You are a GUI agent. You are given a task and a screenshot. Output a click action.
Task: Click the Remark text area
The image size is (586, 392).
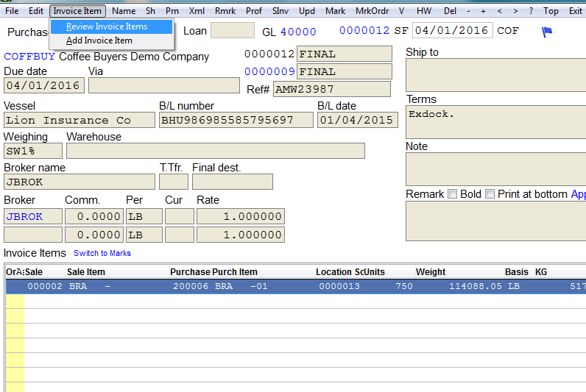496,221
